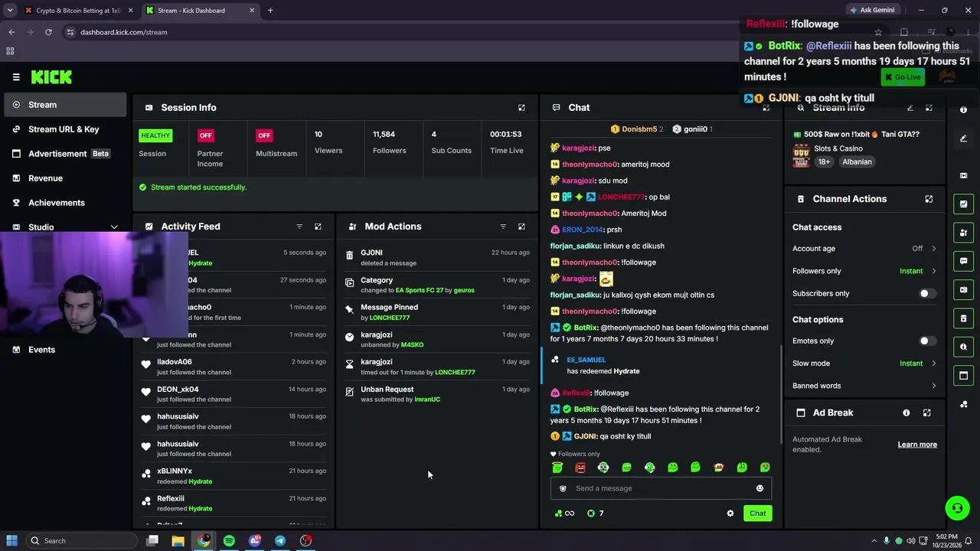Click the Windows taskbar Search box
Viewport: 980px width, 551px height.
pos(80,541)
